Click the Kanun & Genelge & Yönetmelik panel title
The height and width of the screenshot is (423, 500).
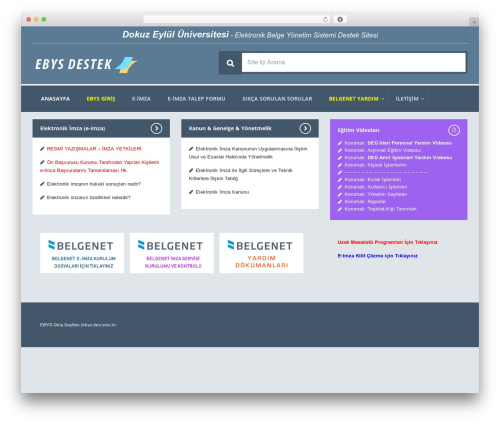coord(230,128)
